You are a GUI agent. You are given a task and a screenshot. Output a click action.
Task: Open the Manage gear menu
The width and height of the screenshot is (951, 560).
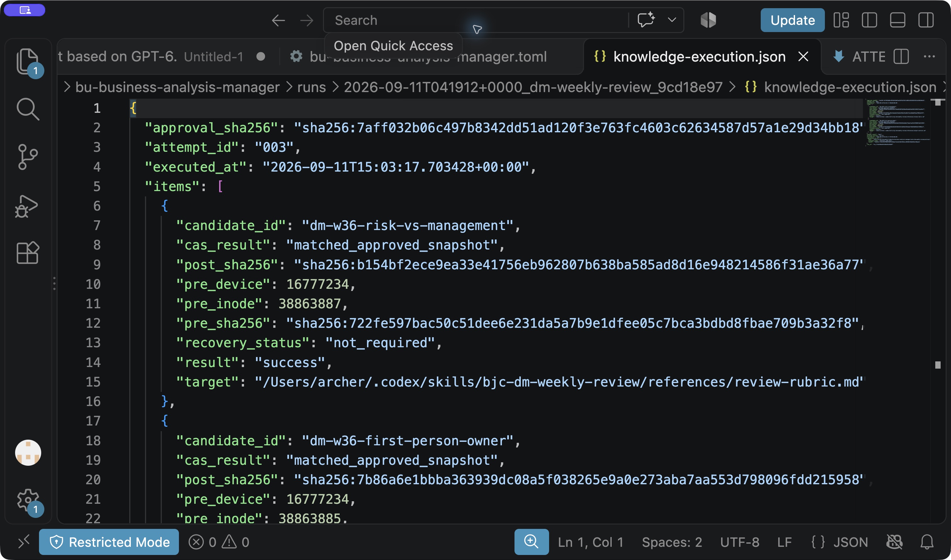point(28,501)
